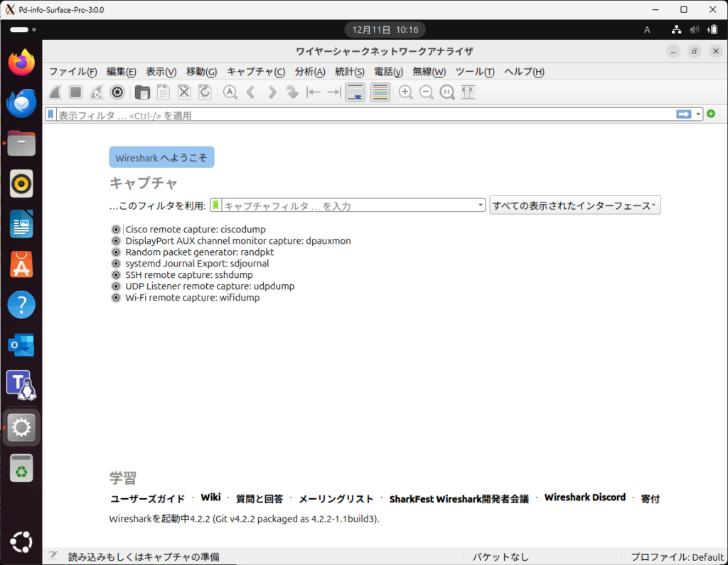This screenshot has width=728, height=565.
Task: Toggle auto-scroll during live capture button
Action: (355, 92)
